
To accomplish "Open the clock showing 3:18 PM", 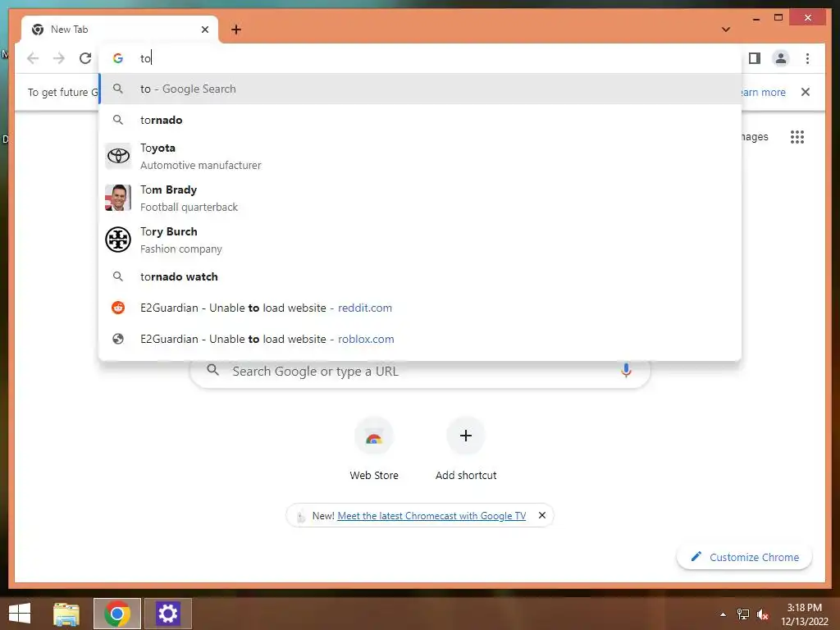I will [804, 614].
